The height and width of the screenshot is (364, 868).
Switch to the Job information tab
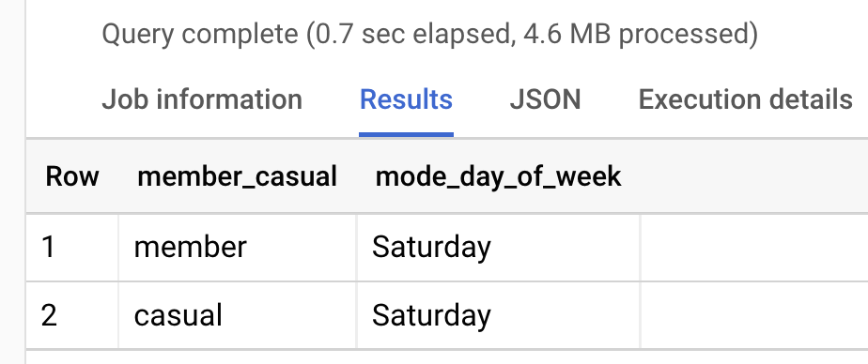[x=201, y=99]
